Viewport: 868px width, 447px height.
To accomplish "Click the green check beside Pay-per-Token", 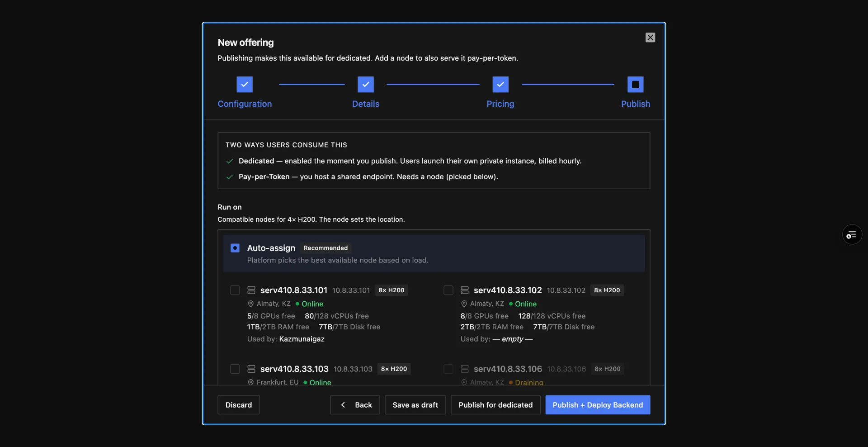I will (x=230, y=177).
